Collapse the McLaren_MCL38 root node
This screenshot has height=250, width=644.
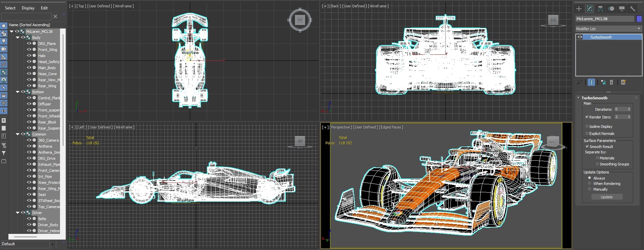click(x=12, y=32)
